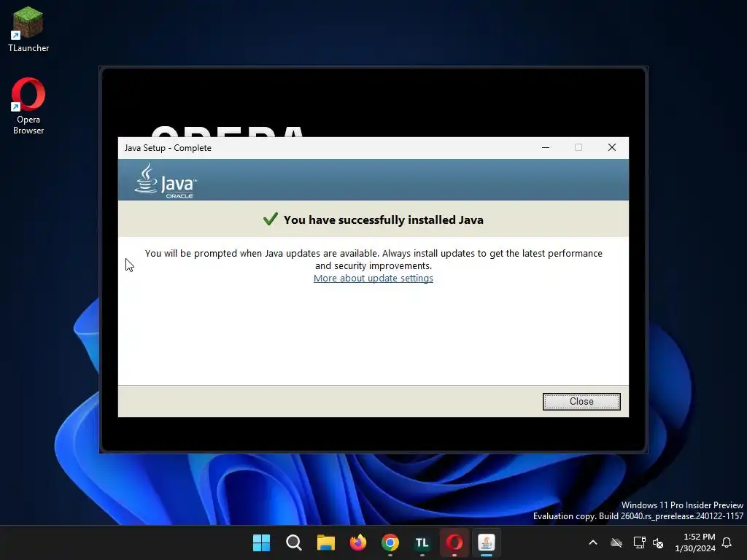Open File Explorer from the taskbar
The image size is (747, 560).
click(326, 542)
